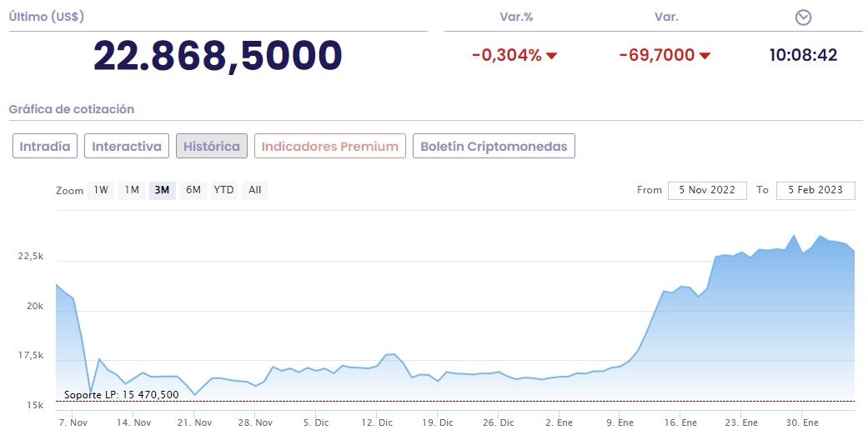Click the red down arrow beside -69,7000
The width and height of the screenshot is (868, 440).
click(x=705, y=56)
